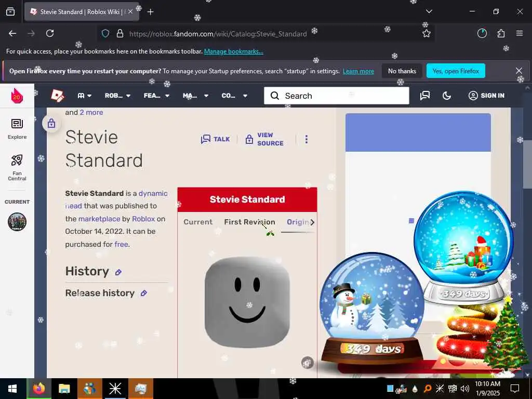This screenshot has height=399, width=532.
Task: Open tracking protection shield icon
Action: 105,33
